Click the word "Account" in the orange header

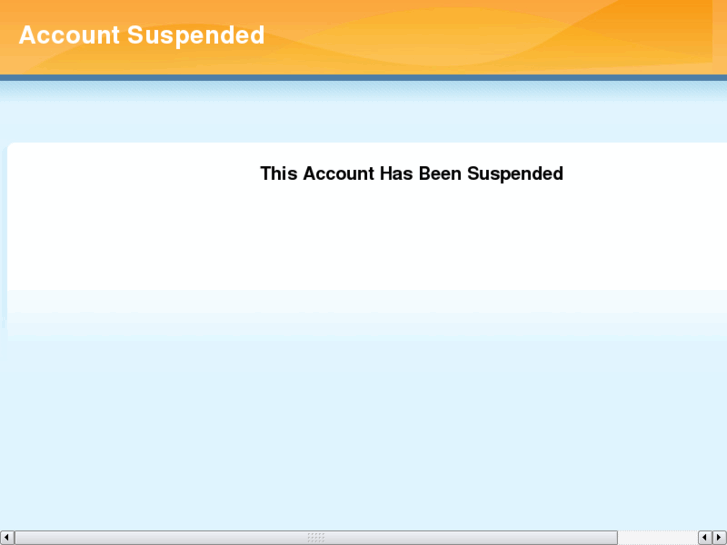(x=69, y=35)
